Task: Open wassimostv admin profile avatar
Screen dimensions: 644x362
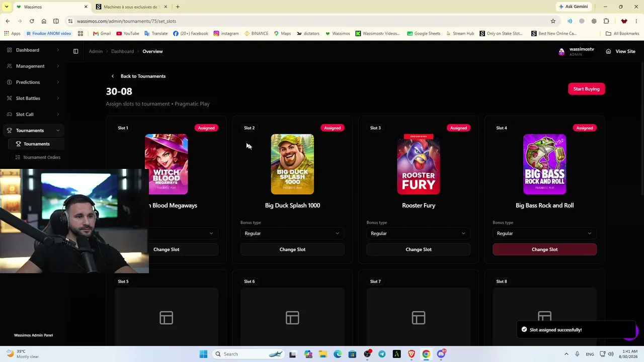Action: (x=561, y=51)
